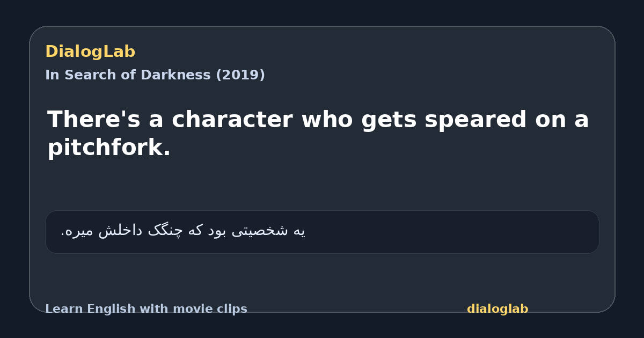This screenshot has width=644, height=338.
Task: Open the In Search of Darkness movie title
Action: click(155, 75)
